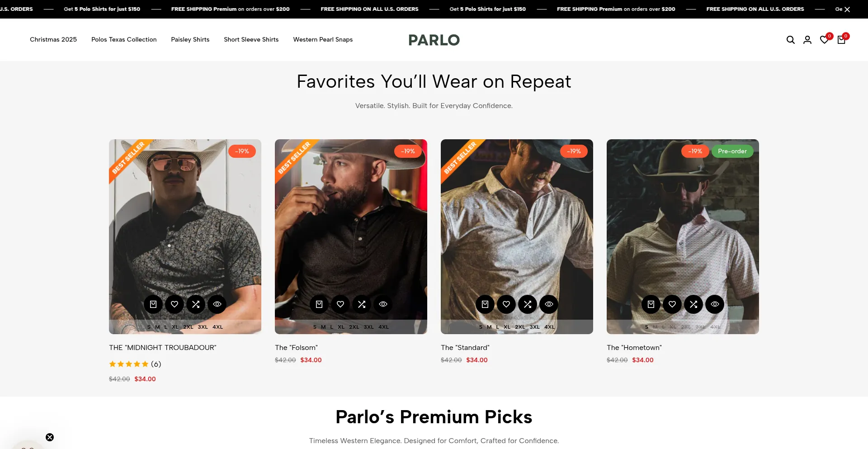
Task: Go to PARLO logo homepage
Action: (x=434, y=40)
